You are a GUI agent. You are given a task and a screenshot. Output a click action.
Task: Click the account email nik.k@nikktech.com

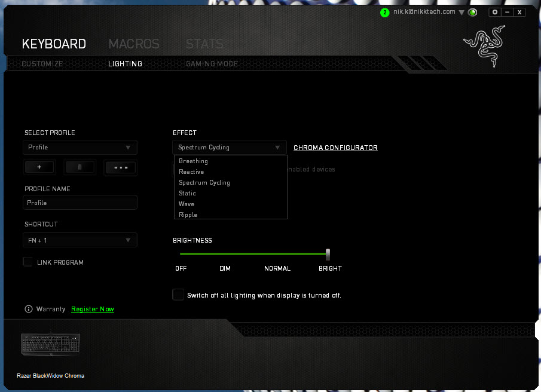pyautogui.click(x=424, y=12)
